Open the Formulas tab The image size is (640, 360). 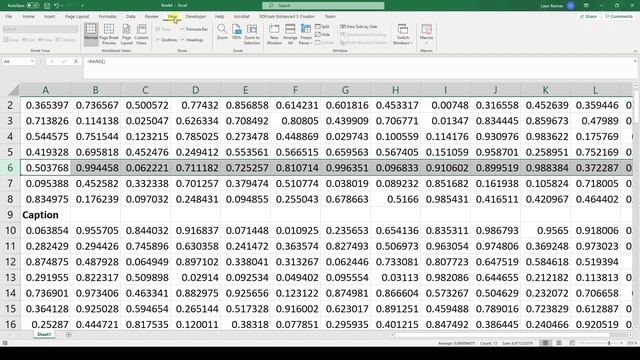108,16
